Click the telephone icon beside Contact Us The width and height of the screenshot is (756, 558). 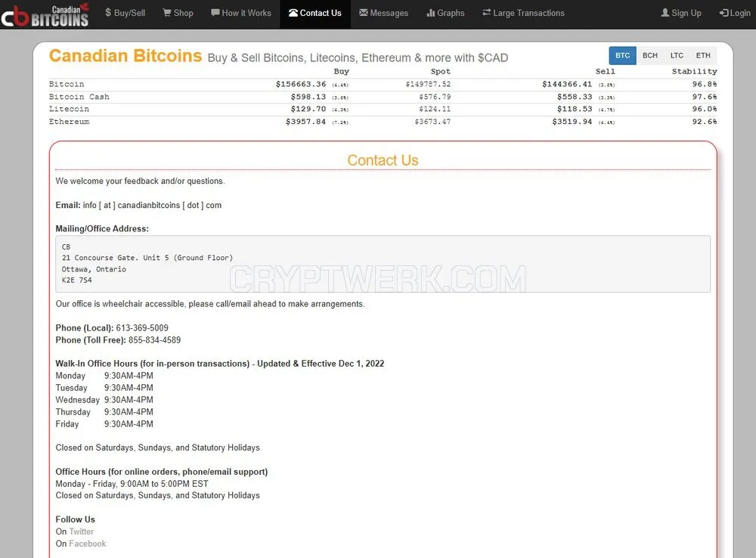tap(293, 13)
